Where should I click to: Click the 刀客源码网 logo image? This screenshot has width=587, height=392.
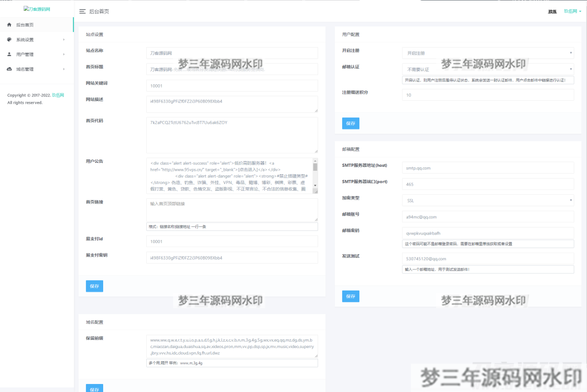click(x=37, y=9)
